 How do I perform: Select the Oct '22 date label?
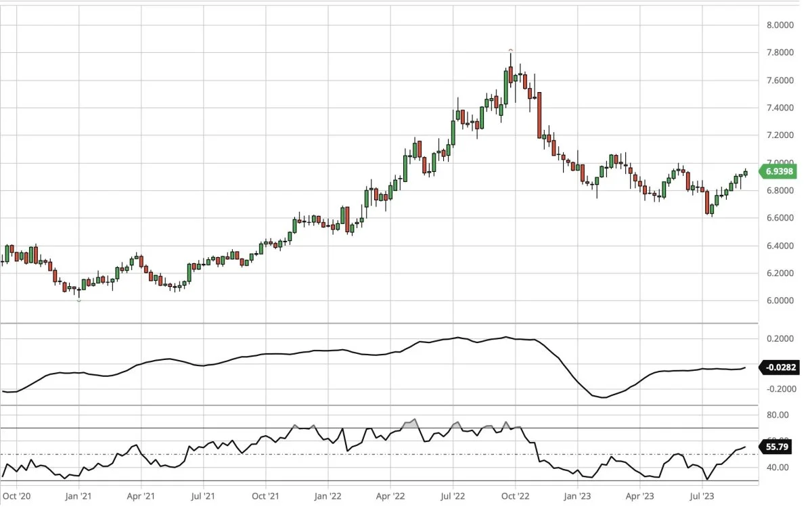[x=514, y=496]
